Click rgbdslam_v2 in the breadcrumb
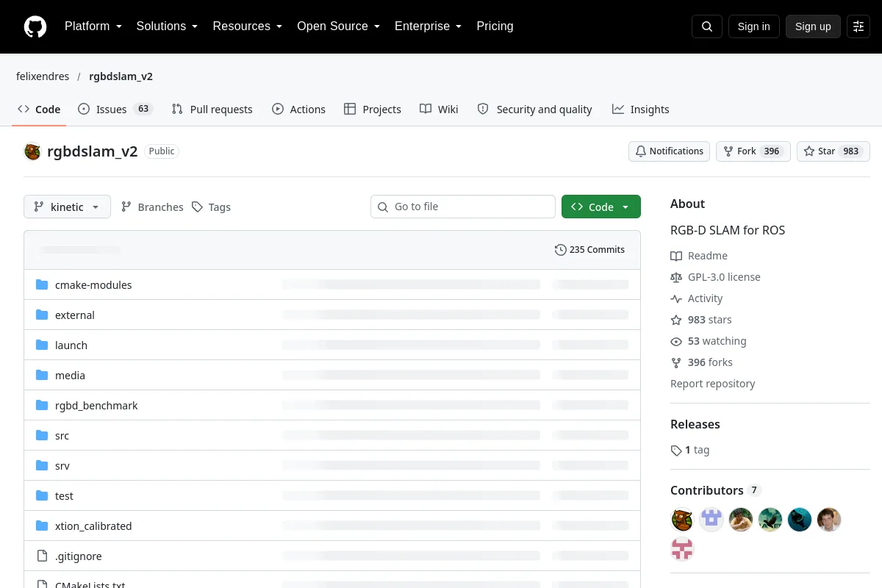The image size is (882, 588). click(x=121, y=76)
